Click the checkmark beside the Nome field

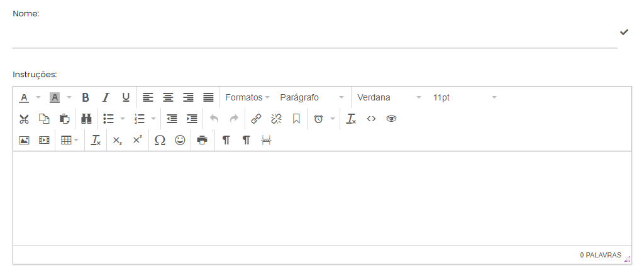pyautogui.click(x=625, y=32)
